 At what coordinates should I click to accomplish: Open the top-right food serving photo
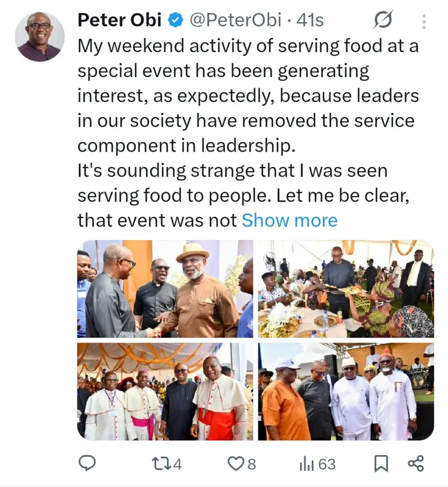(x=345, y=289)
